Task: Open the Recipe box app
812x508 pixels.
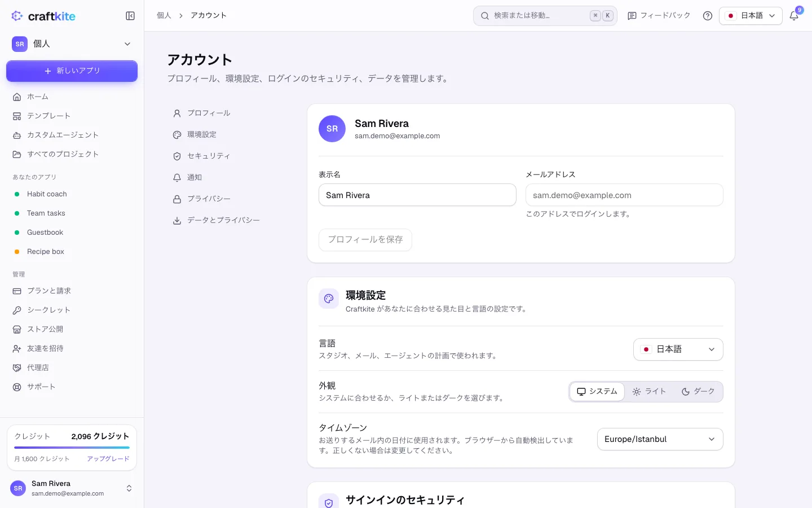Action: tap(72, 251)
